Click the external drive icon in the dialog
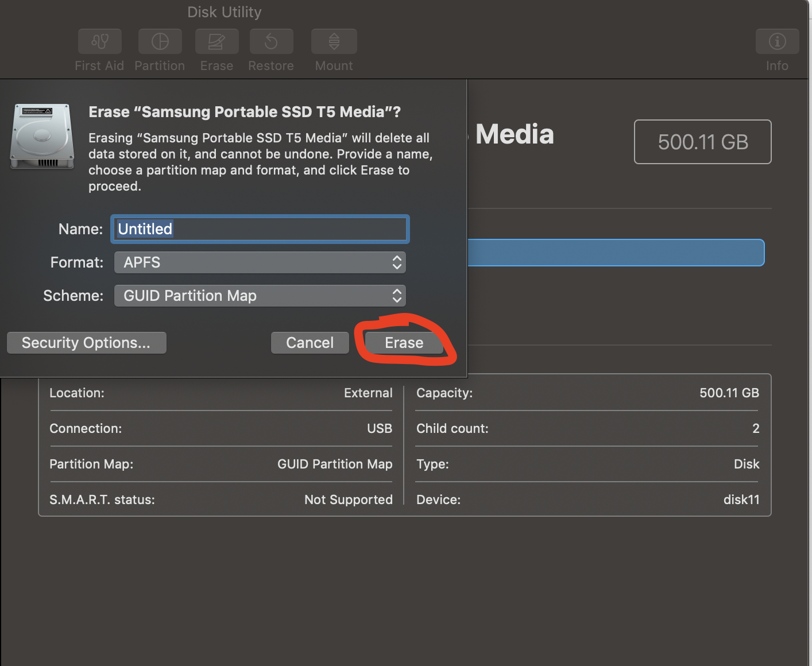This screenshot has height=666, width=812. click(41, 136)
